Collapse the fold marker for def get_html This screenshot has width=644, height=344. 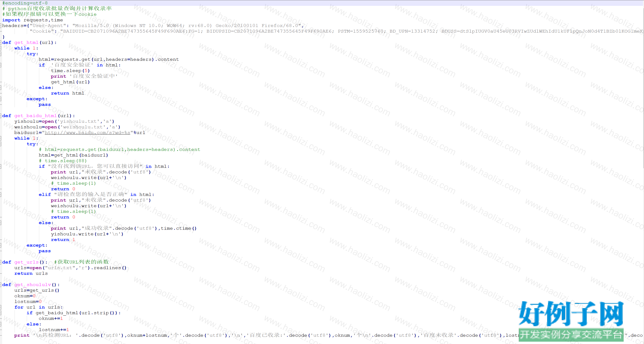[1, 42]
